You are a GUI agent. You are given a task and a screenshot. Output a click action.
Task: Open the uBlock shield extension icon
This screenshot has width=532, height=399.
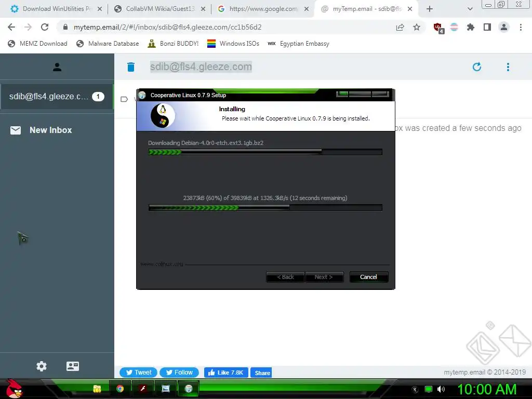(x=438, y=28)
